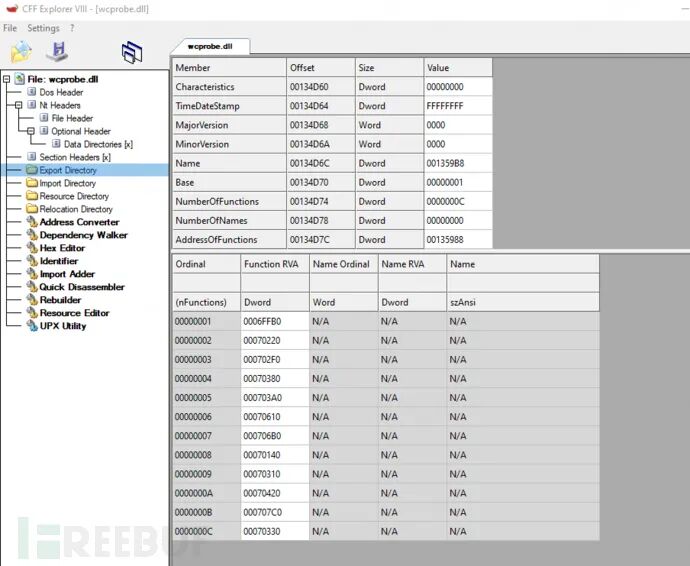Collapse the Optional Header tree node
The image size is (690, 566).
pos(30,131)
